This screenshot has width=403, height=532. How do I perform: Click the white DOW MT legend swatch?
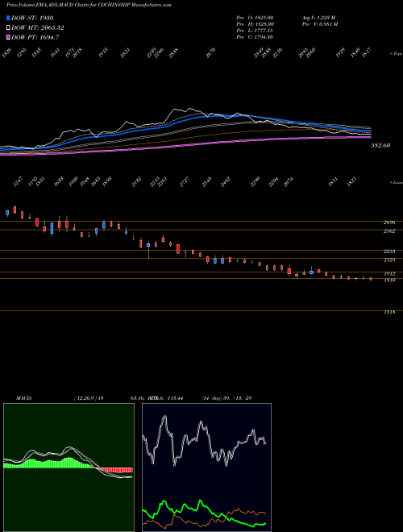point(8,28)
